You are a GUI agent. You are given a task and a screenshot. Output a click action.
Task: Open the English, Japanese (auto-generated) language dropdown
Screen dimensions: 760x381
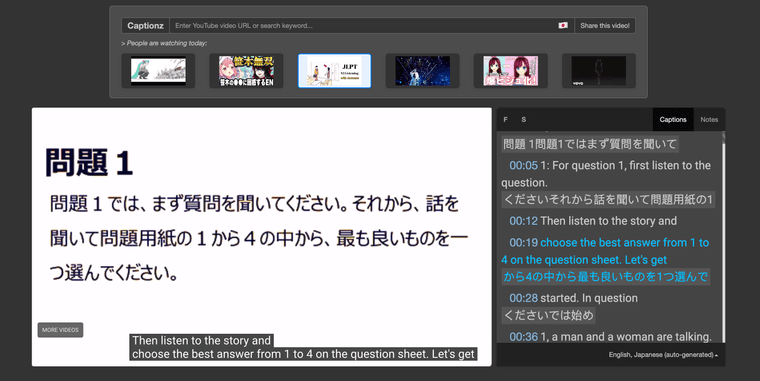[663, 355]
